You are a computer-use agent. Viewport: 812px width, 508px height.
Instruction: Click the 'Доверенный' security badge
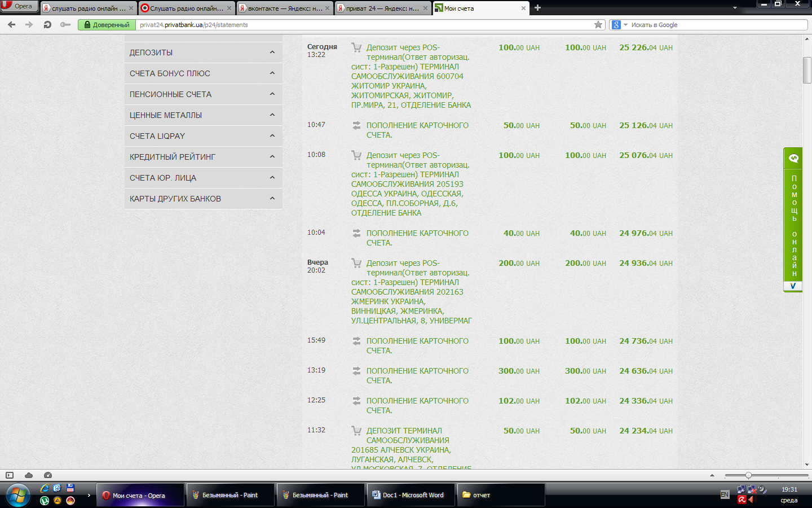point(107,25)
